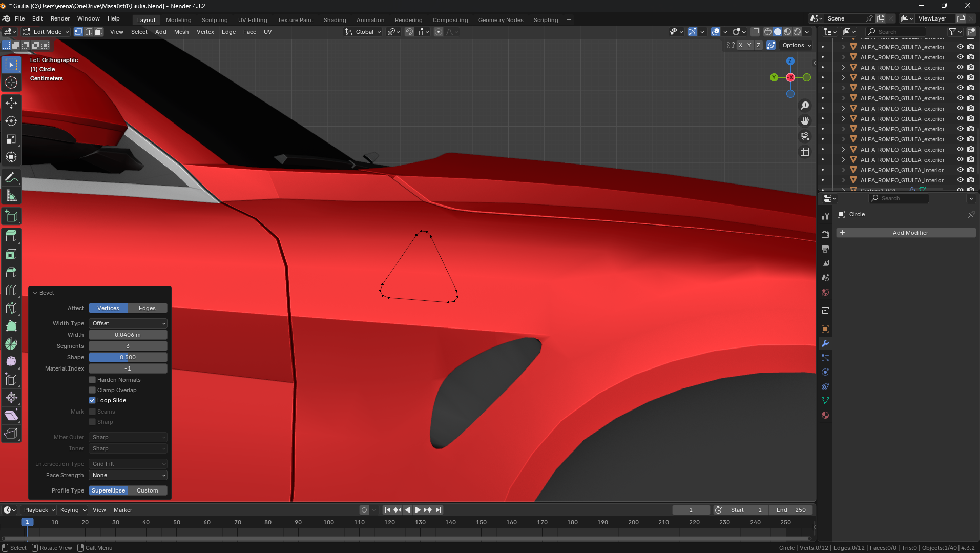Choose the Smooth tool

[11, 362]
